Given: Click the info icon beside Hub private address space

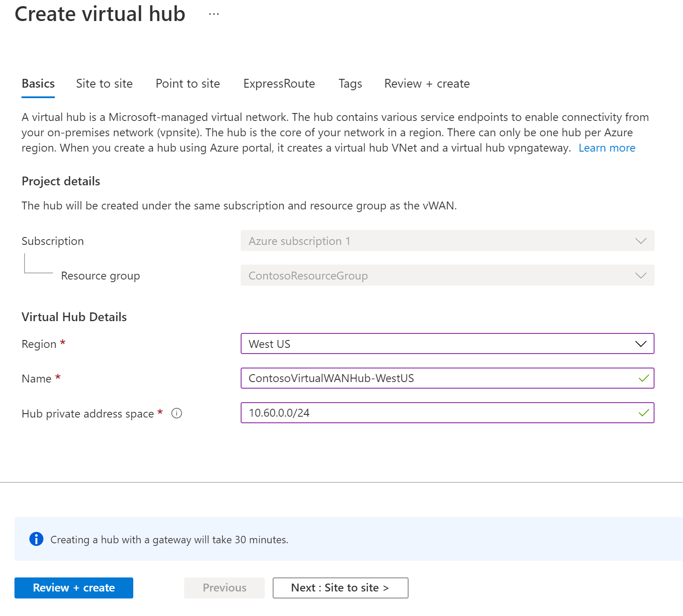Looking at the screenshot, I should coord(177,413).
